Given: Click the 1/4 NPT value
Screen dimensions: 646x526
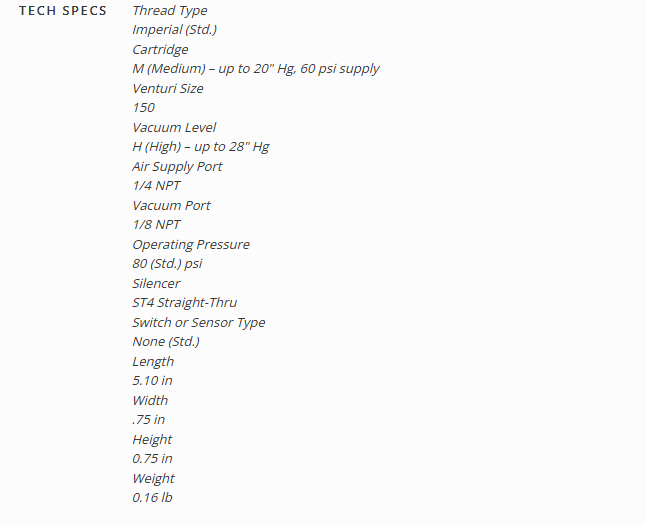Looking at the screenshot, I should [156, 186].
